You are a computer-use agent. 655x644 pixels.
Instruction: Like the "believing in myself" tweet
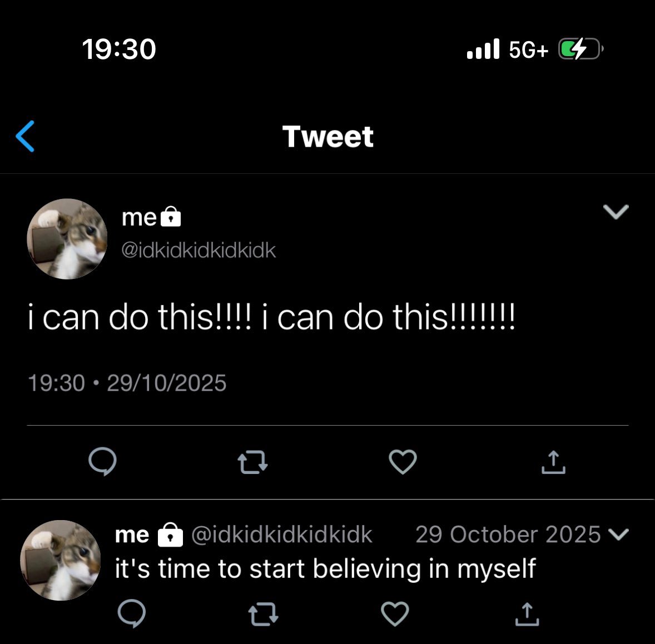click(395, 613)
